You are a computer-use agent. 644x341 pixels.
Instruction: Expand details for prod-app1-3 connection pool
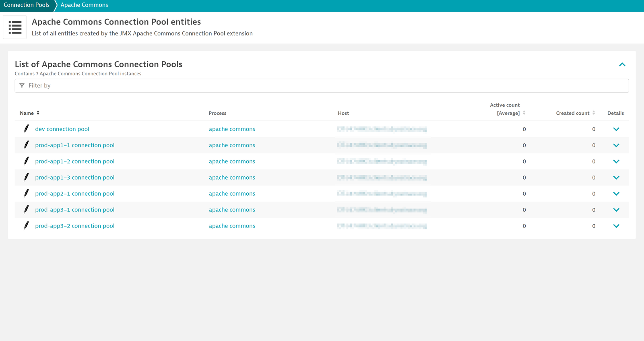(616, 178)
